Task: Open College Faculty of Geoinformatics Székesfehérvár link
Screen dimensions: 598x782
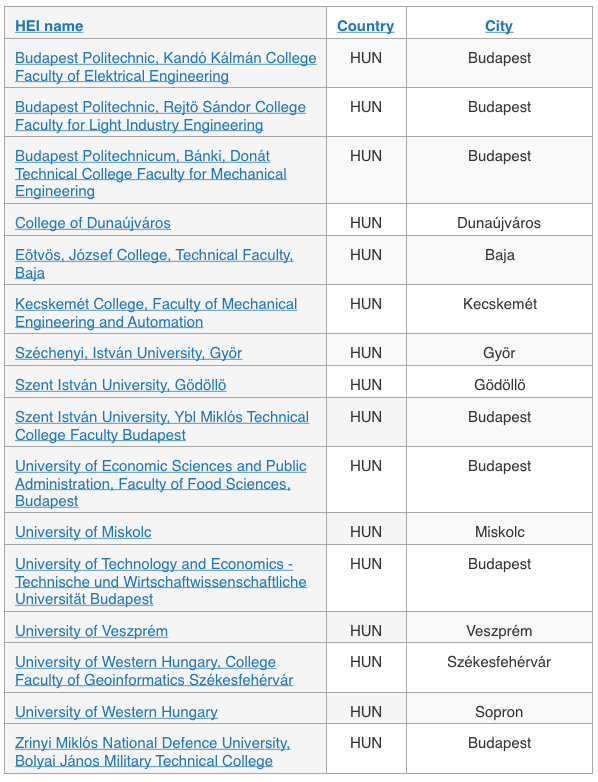Action: click(x=154, y=671)
